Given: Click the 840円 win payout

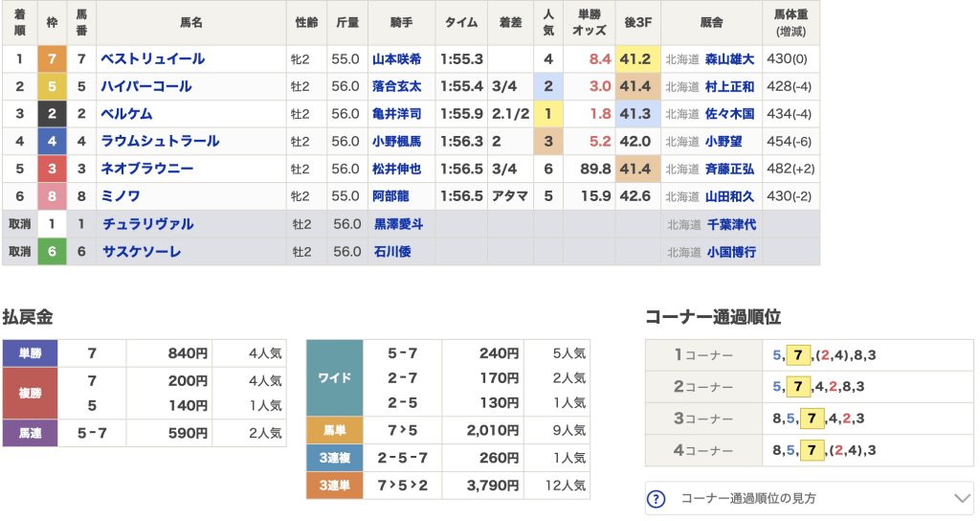Looking at the screenshot, I should coord(188,353).
